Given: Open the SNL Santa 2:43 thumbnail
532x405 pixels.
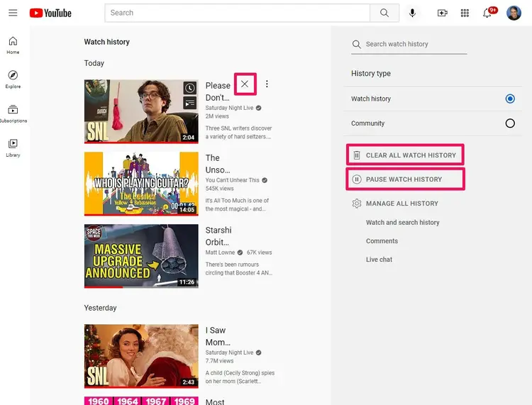Looking at the screenshot, I should [141, 356].
